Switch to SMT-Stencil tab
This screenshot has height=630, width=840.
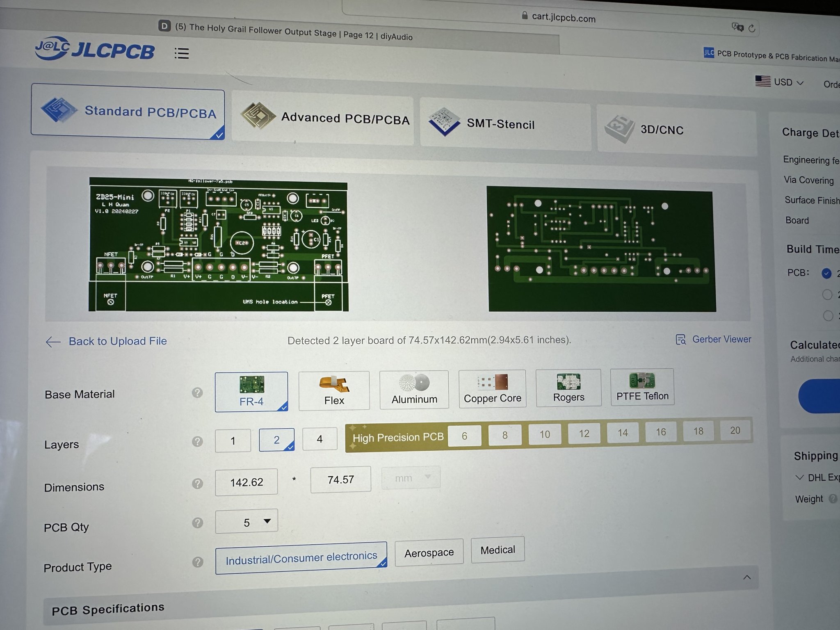pos(505,124)
